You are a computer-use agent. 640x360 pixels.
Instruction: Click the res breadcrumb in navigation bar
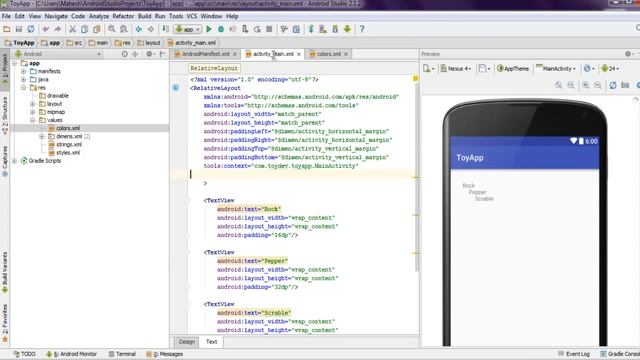click(x=123, y=43)
